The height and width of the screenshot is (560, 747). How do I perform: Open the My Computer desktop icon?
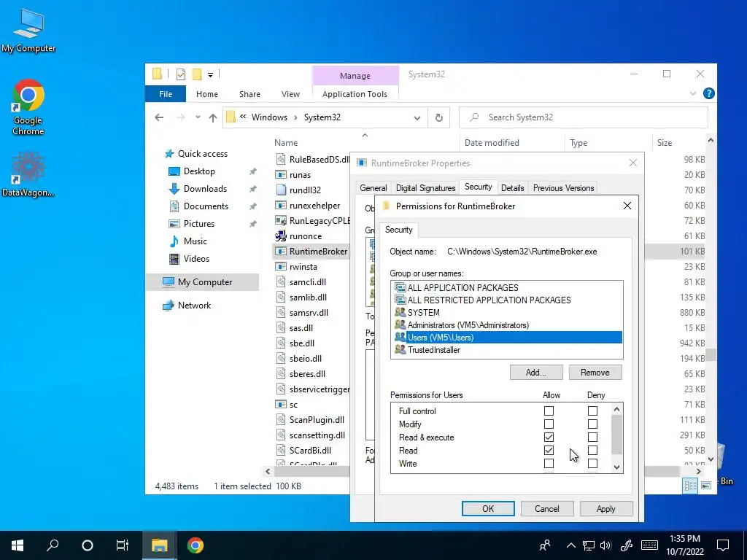point(28,29)
